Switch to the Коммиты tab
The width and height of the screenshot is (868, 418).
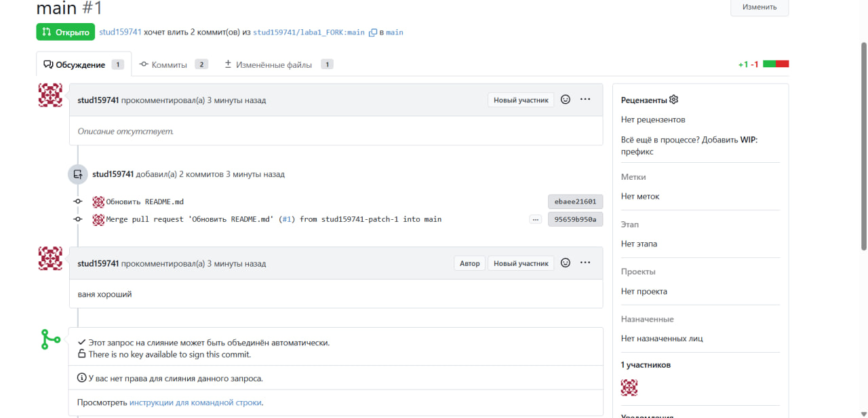coord(169,64)
